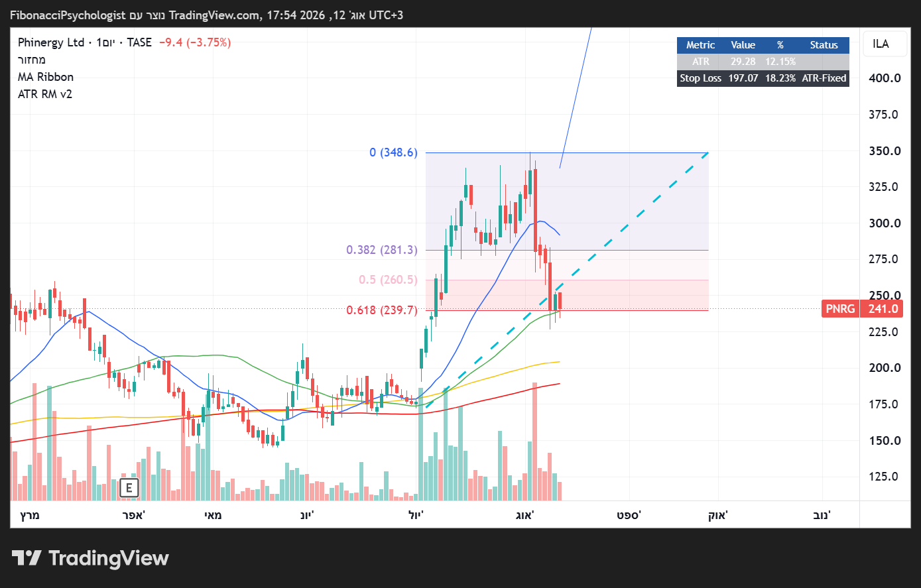The height and width of the screenshot is (588, 921).
Task: Click the Phinergy Ltd symbol title
Action: pyautogui.click(x=51, y=42)
